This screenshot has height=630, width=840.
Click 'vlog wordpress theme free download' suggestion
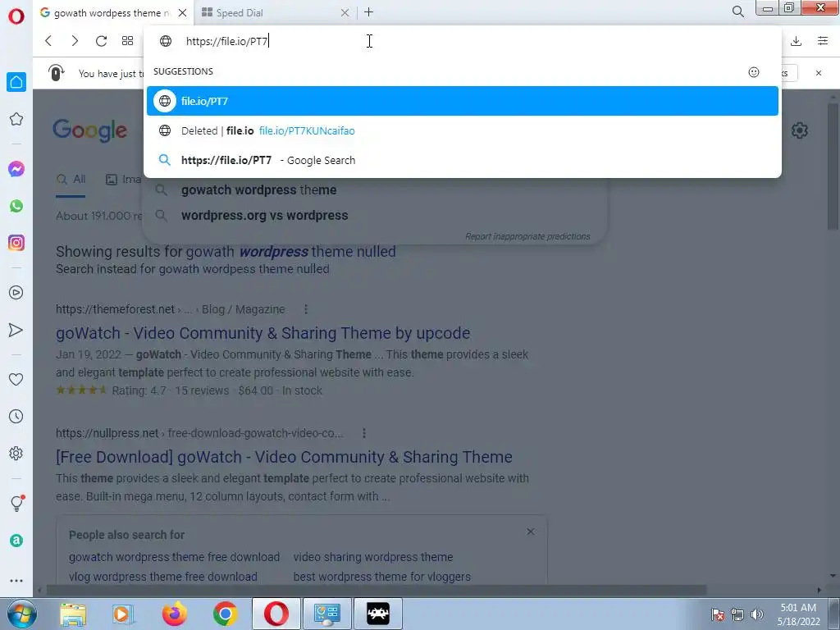pos(163,577)
